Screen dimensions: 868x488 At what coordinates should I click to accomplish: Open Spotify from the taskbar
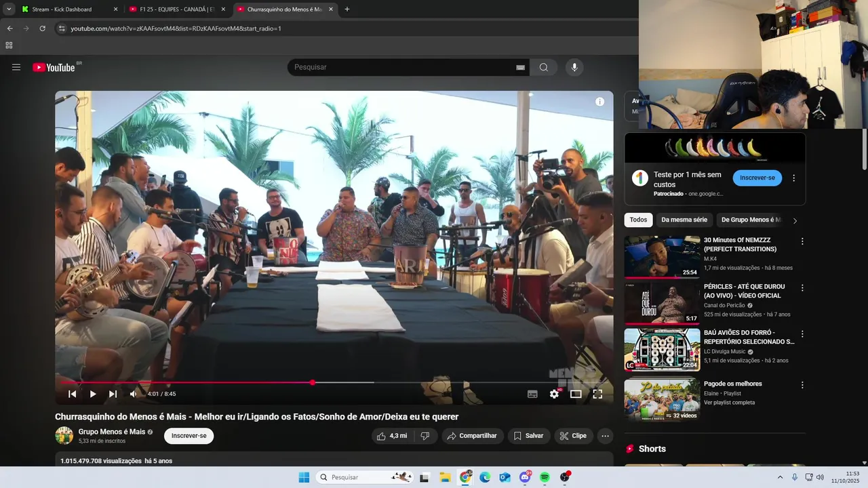[545, 477]
